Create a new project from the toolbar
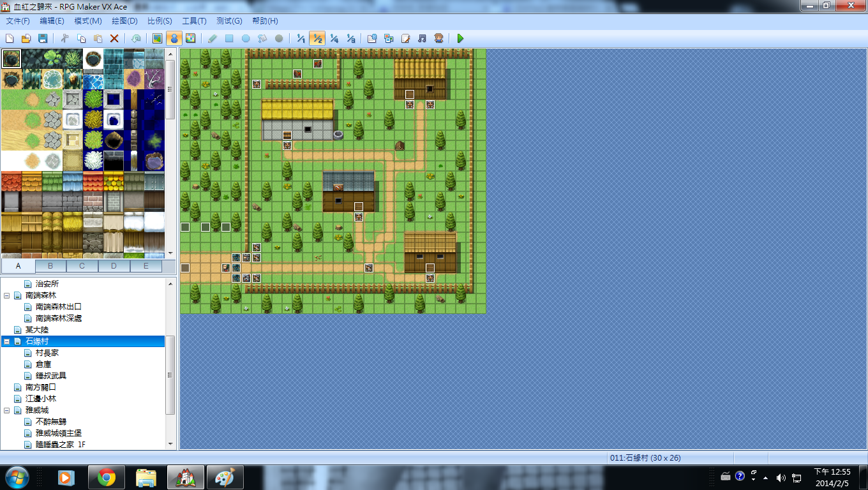 click(x=10, y=38)
